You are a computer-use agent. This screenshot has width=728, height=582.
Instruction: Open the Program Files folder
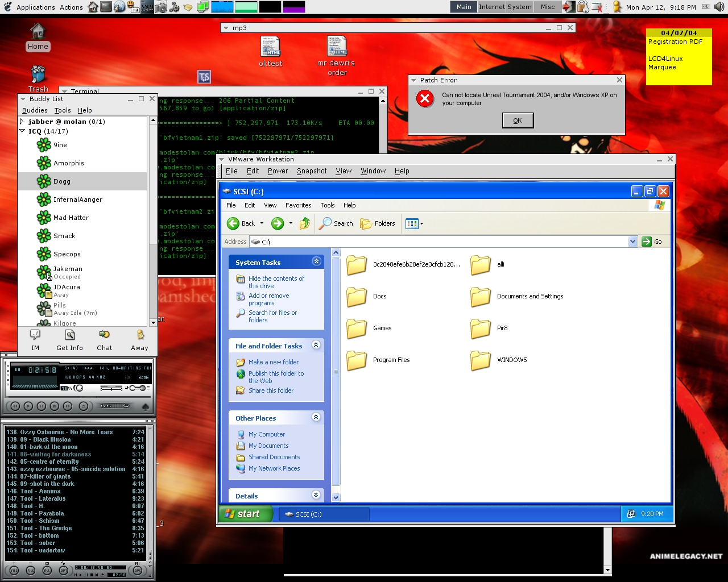378,360
